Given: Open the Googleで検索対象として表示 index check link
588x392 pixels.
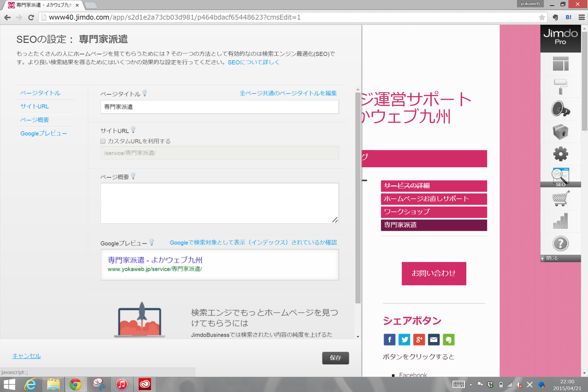Looking at the screenshot, I should (253, 242).
